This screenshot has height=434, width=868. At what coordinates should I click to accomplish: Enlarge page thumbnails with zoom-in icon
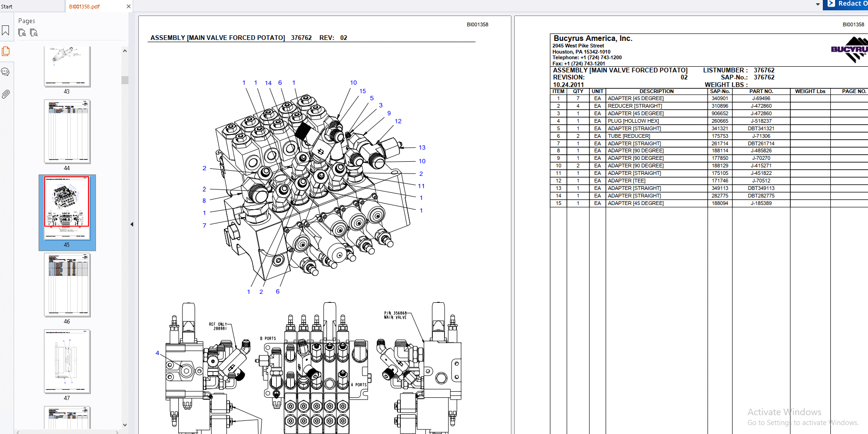coord(22,33)
